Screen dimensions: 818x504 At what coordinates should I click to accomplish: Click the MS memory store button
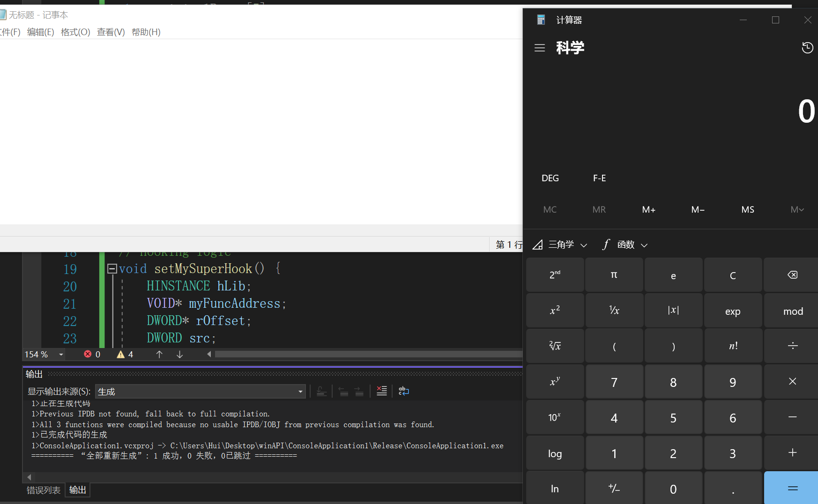747,209
